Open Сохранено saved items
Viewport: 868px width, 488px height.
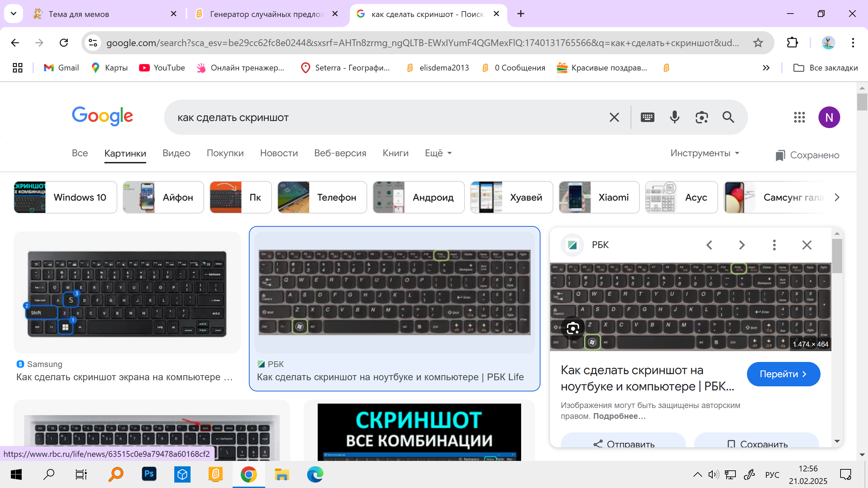tap(807, 155)
